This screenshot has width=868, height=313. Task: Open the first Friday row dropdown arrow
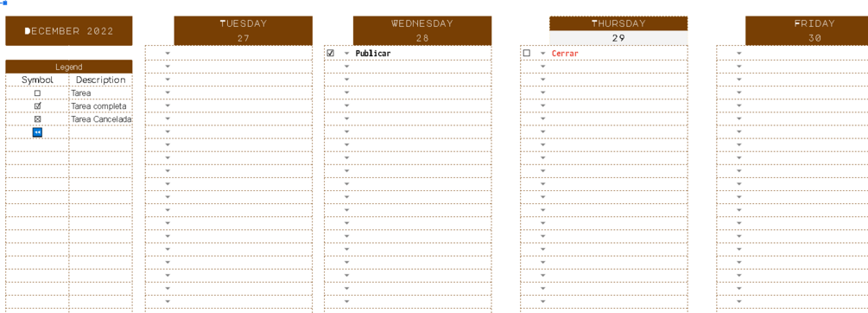739,54
